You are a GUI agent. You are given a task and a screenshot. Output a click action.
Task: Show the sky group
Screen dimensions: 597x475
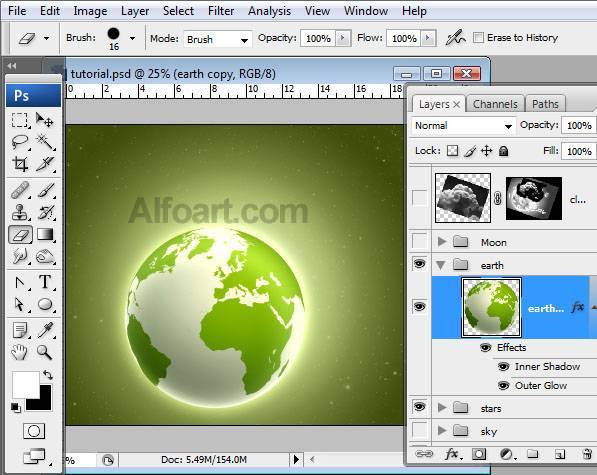(x=420, y=430)
